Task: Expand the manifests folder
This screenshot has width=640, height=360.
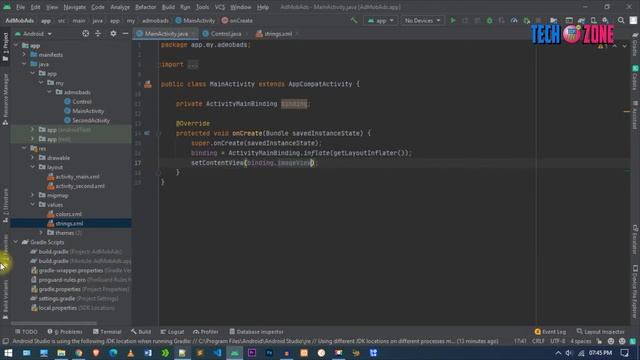Action: tap(24, 55)
